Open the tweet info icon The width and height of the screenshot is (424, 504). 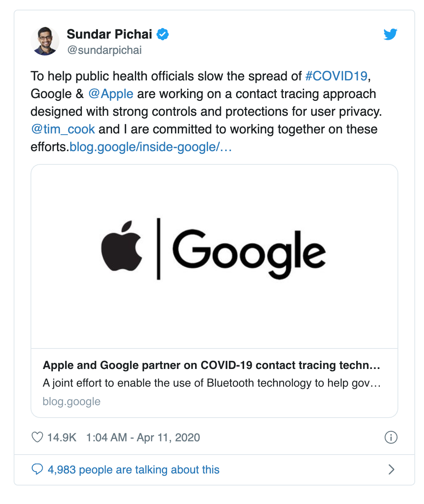391,437
